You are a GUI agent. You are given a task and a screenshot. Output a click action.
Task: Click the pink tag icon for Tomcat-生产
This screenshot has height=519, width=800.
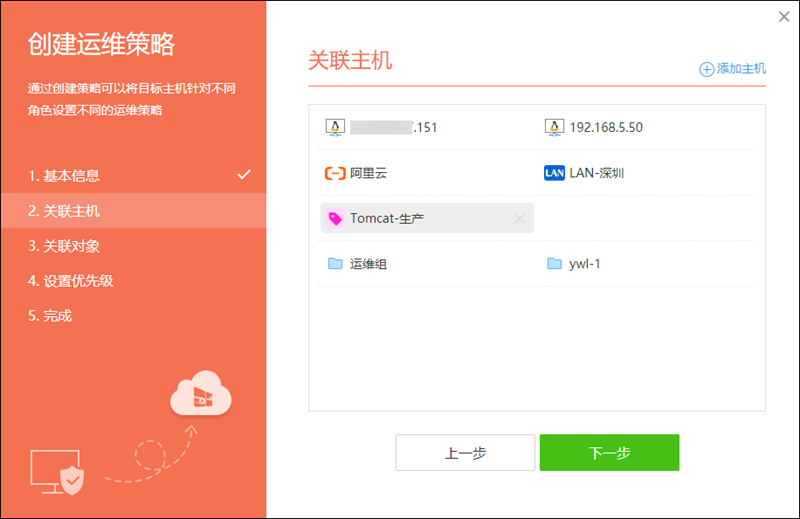point(335,218)
